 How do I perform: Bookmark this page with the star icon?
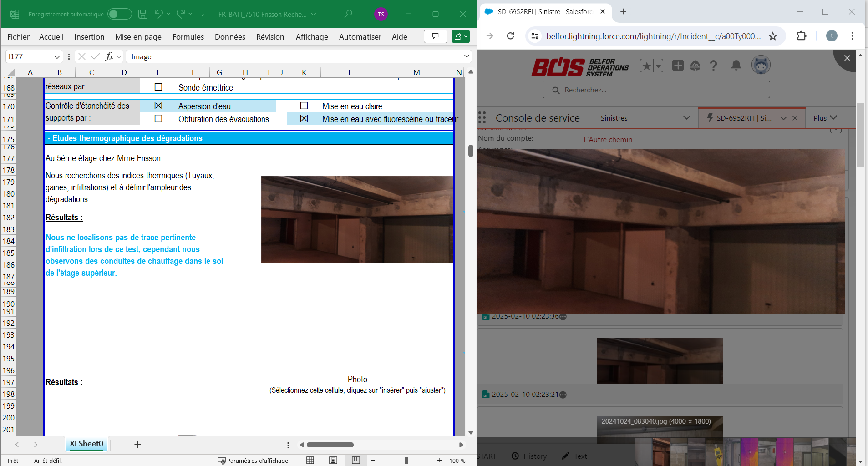(773, 36)
